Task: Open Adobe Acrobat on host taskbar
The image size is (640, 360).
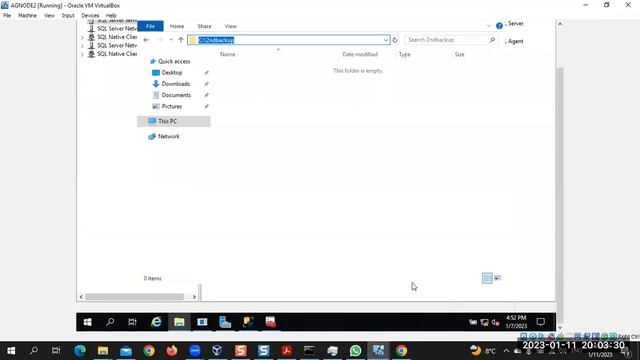Action: pyautogui.click(x=287, y=351)
